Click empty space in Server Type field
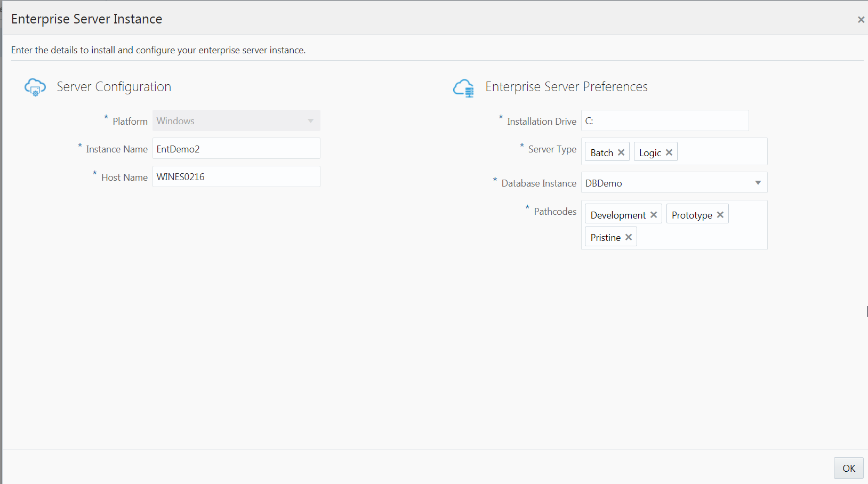 click(722, 152)
